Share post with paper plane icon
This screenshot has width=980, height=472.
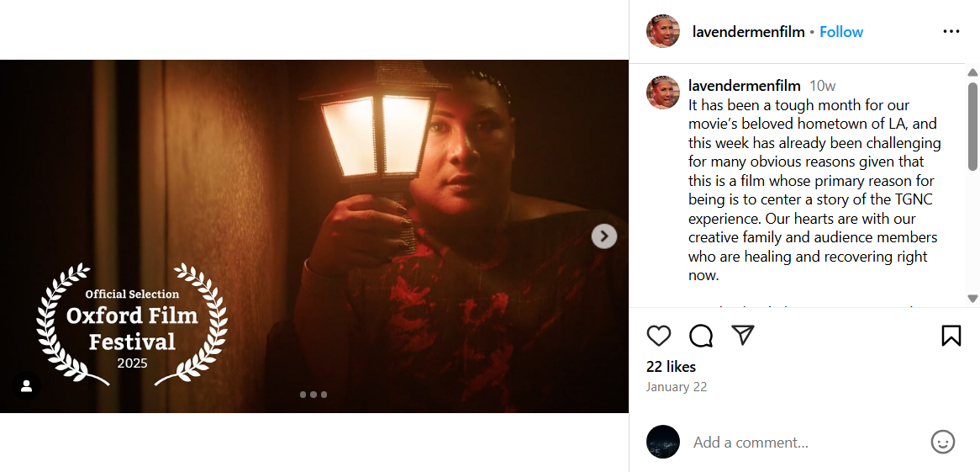742,336
